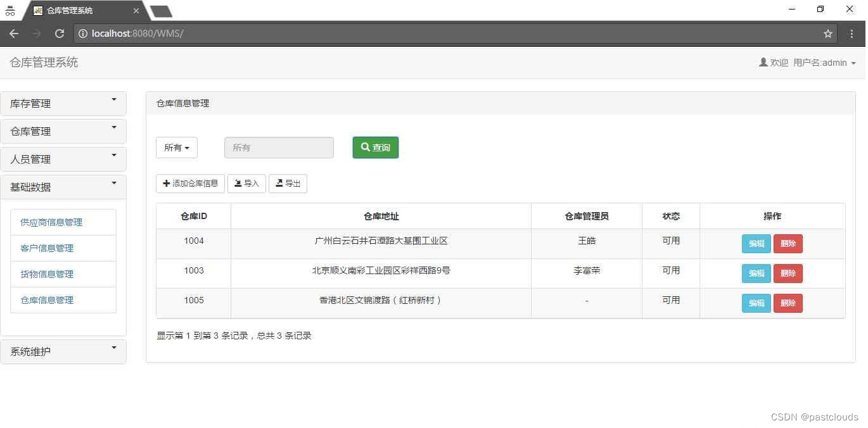This screenshot has width=868, height=428.
Task: Open 客户信息管理 in sidebar
Action: click(x=63, y=248)
